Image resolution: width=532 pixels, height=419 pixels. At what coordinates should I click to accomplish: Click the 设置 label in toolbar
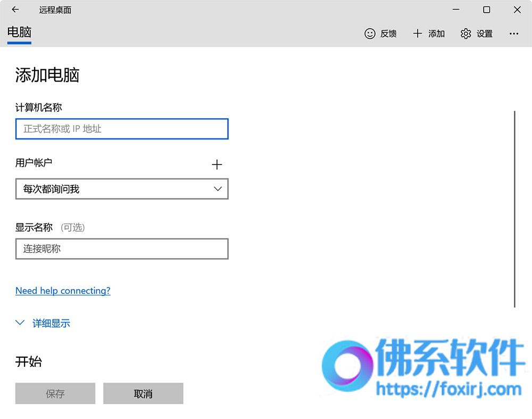point(485,34)
